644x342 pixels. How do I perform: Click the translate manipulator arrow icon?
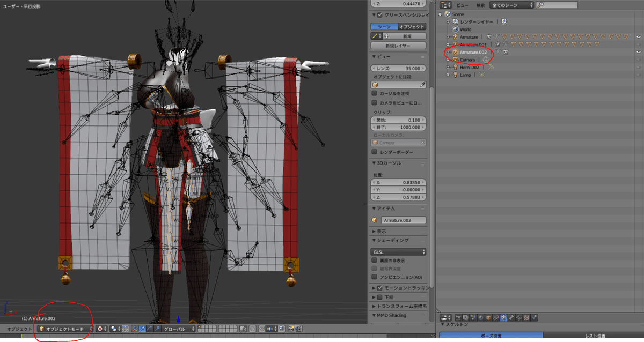[142, 329]
